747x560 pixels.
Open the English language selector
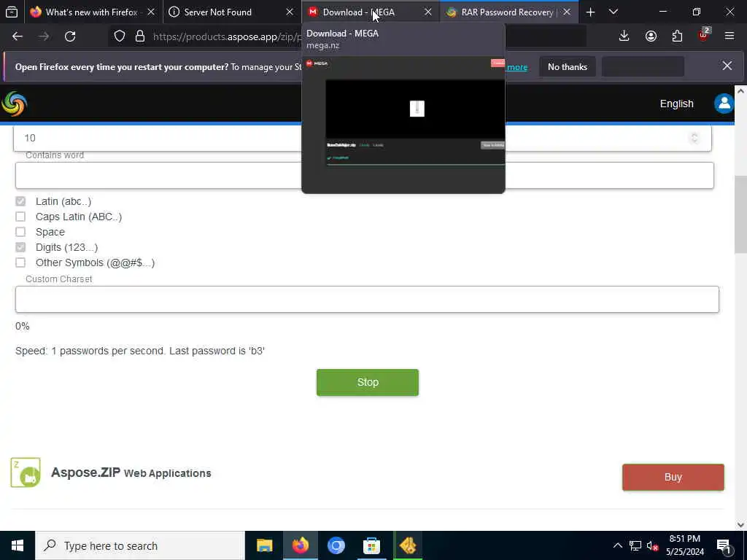point(676,104)
